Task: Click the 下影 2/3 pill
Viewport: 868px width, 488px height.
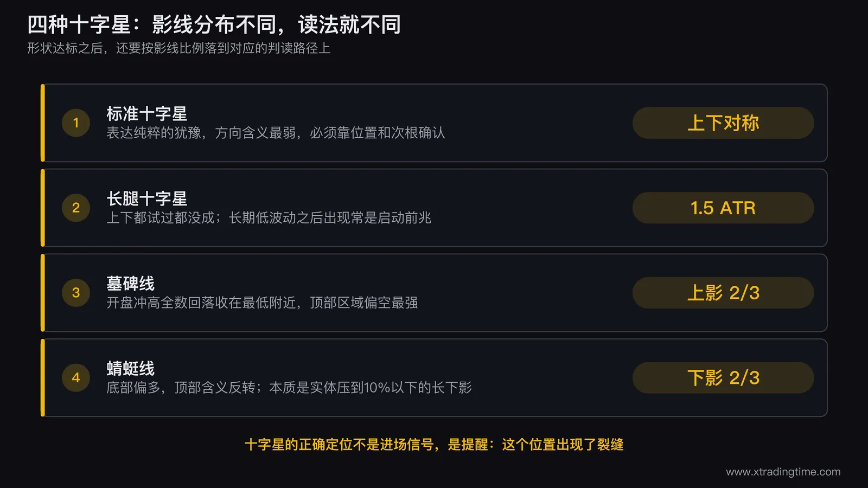Action: tap(723, 378)
